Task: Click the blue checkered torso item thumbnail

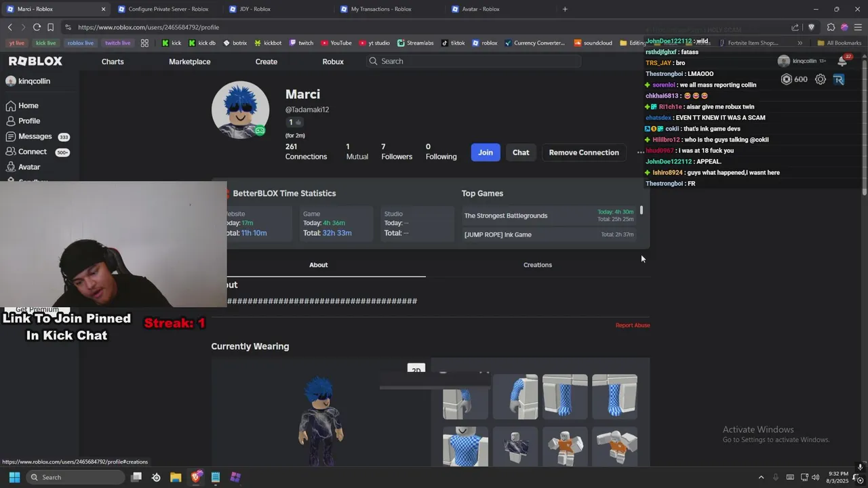Action: click(465, 447)
